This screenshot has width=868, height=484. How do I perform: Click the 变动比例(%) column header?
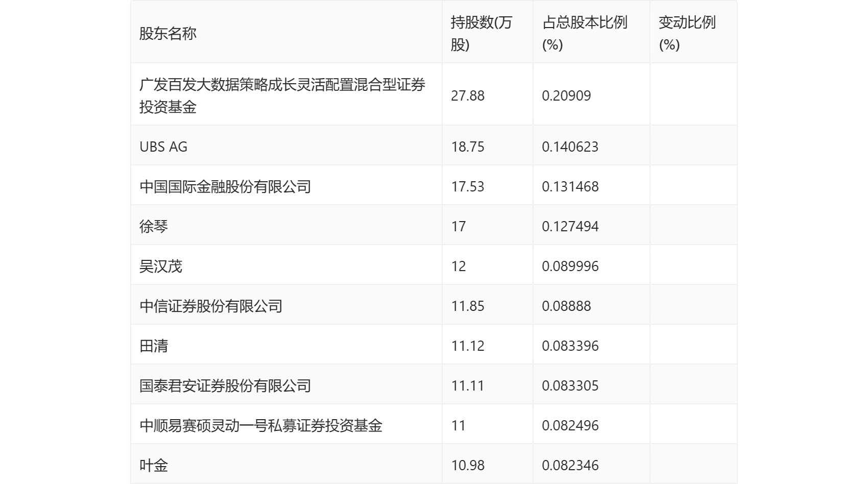687,34
